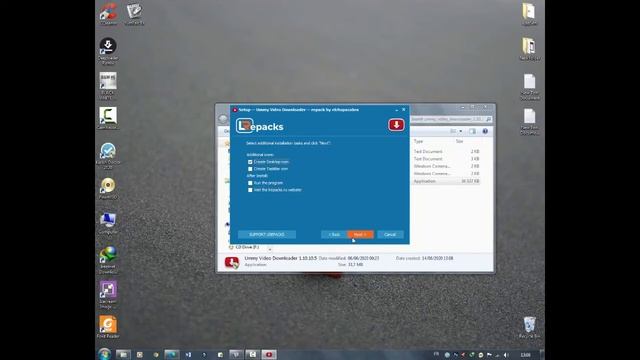Open the black download arrow desktop shortcut
The image size is (640, 360).
tap(108, 50)
